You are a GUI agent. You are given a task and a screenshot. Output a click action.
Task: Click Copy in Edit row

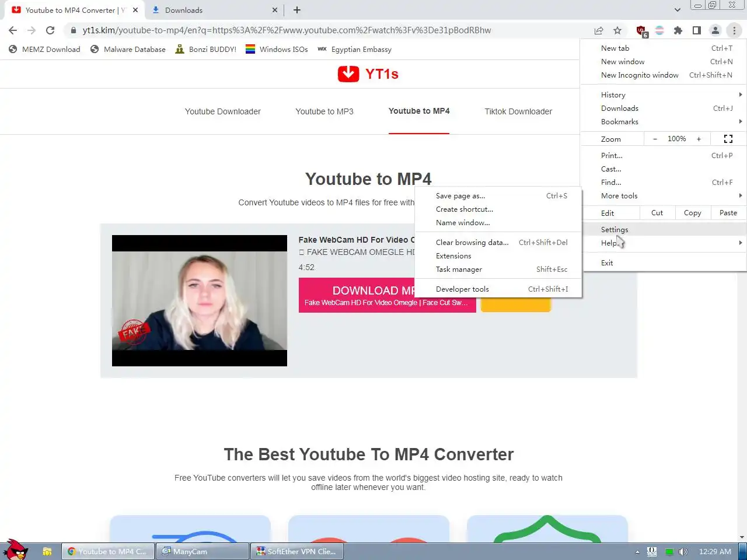693,213
